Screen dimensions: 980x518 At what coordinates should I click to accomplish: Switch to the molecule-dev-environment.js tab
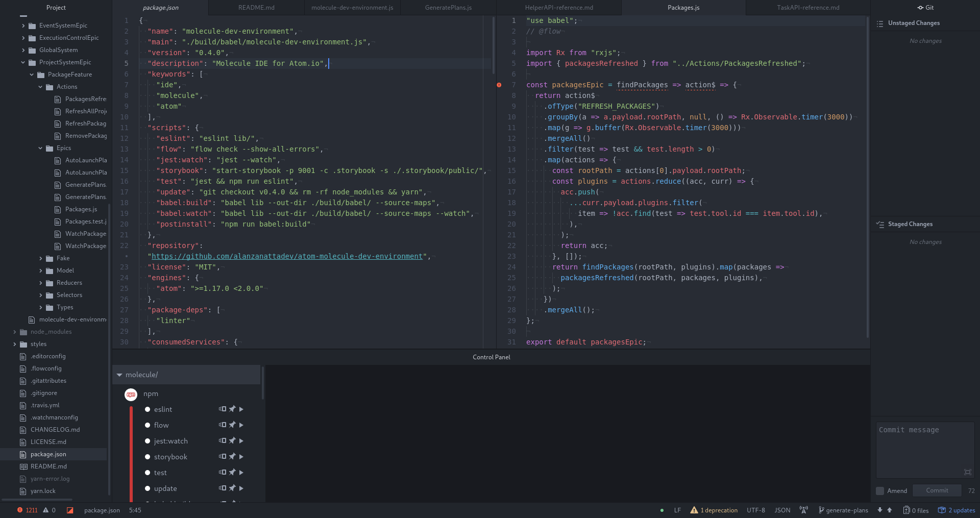click(x=352, y=8)
